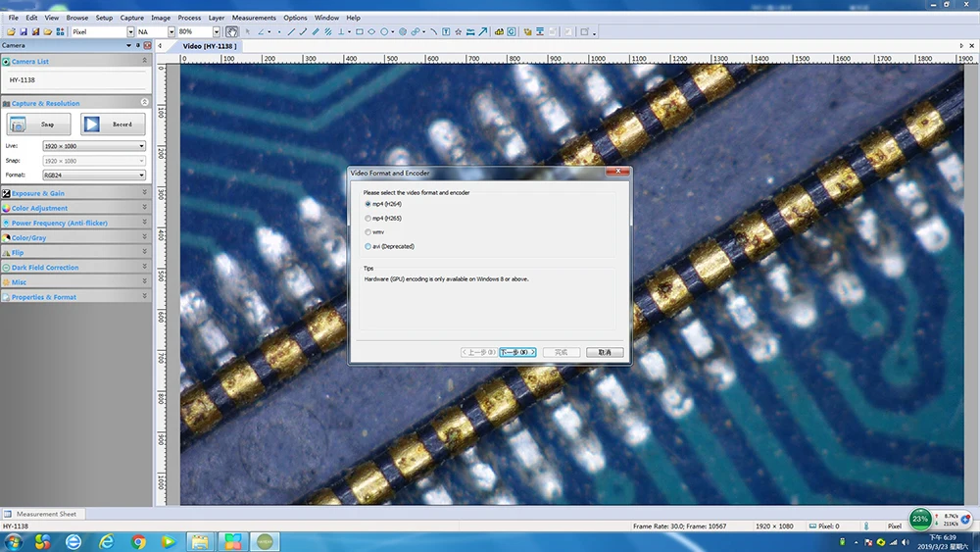Open the Options menu
980x552 pixels.
tap(295, 18)
